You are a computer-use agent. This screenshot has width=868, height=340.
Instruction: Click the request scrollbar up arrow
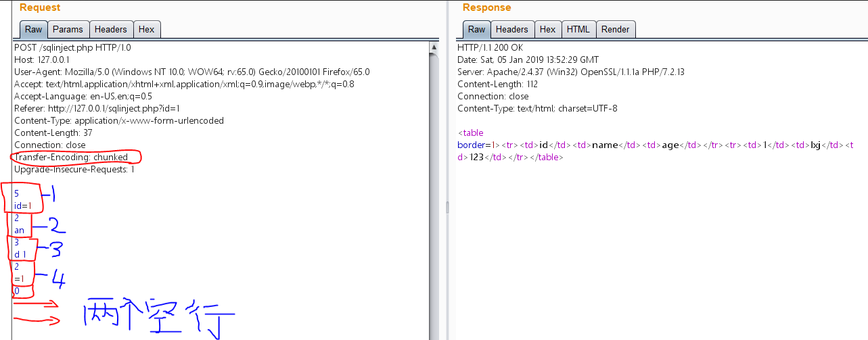click(434, 47)
